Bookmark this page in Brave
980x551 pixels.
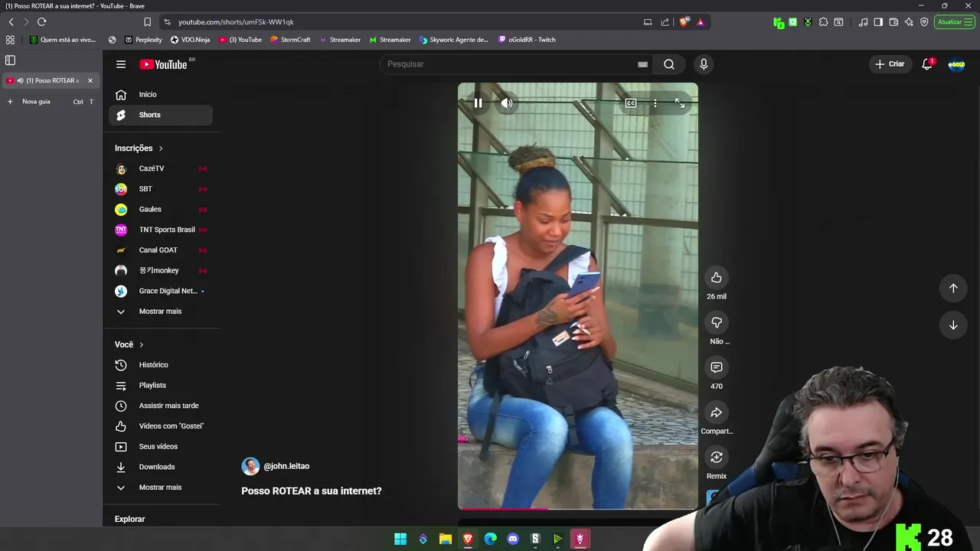click(x=147, y=22)
